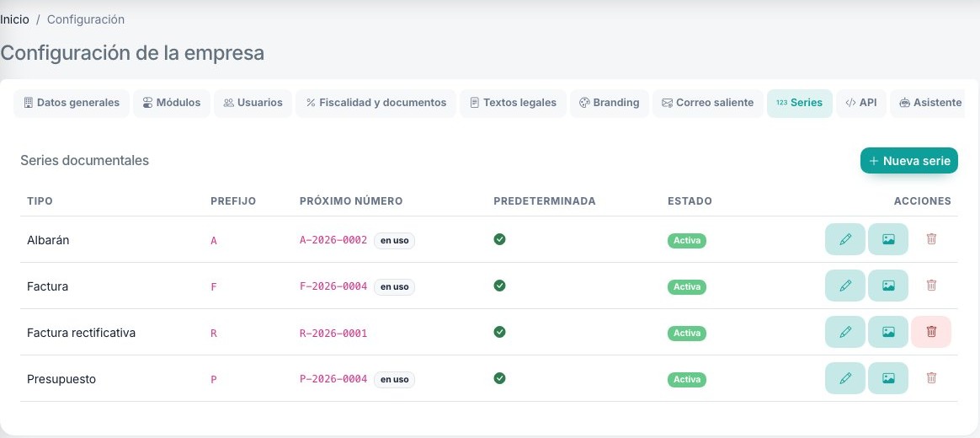Edit the Presupuesto series with pencil icon
This screenshot has height=438, width=980.
(845, 378)
